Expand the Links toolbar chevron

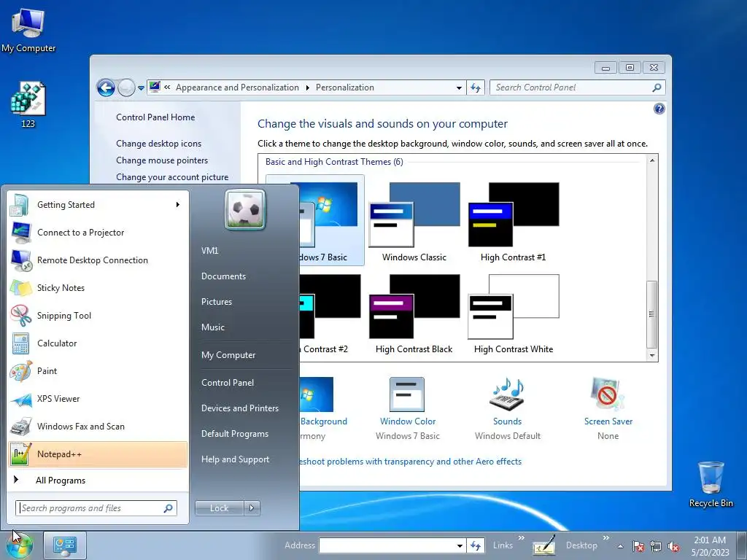coord(521,538)
